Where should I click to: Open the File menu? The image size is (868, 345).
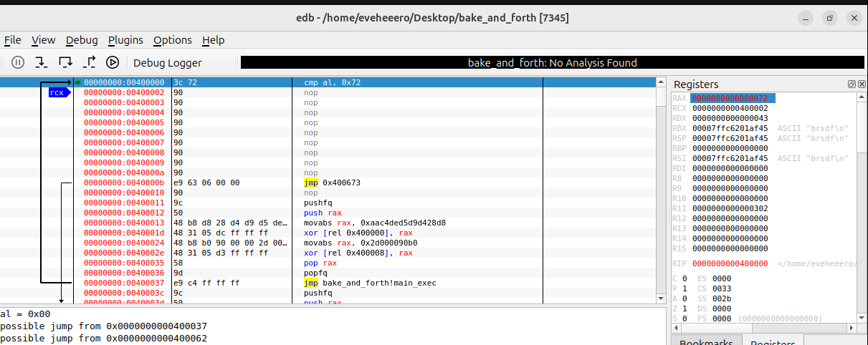point(13,40)
